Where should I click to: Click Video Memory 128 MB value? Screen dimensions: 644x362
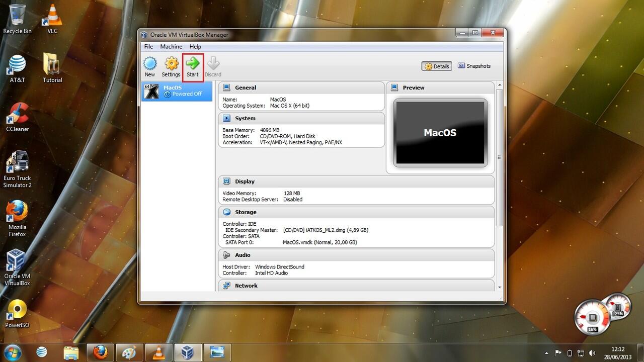point(292,193)
